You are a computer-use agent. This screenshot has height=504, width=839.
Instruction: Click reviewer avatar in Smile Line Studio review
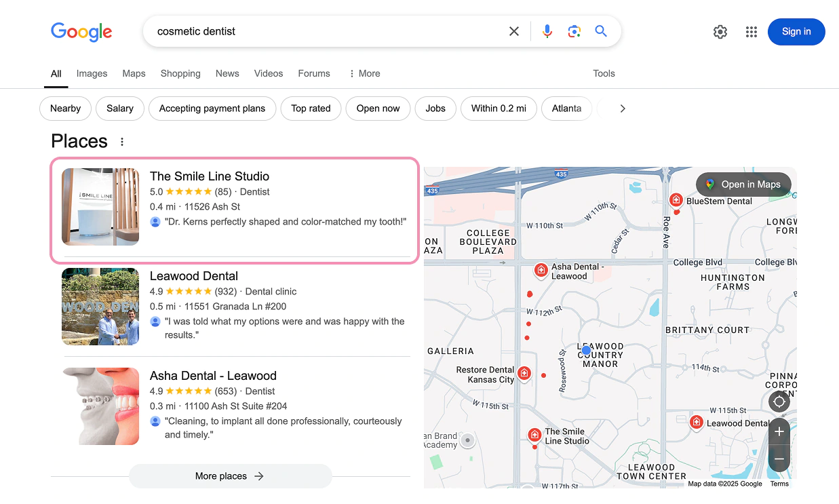click(155, 222)
